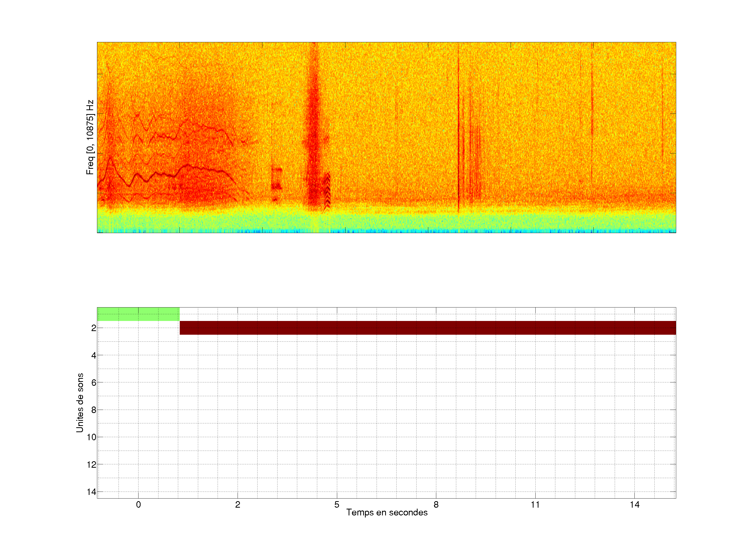Click y-axis tick label 4

[94, 355]
